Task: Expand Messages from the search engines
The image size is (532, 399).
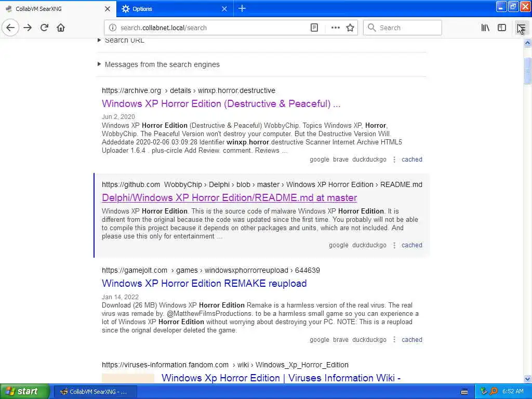Action: [x=158, y=64]
